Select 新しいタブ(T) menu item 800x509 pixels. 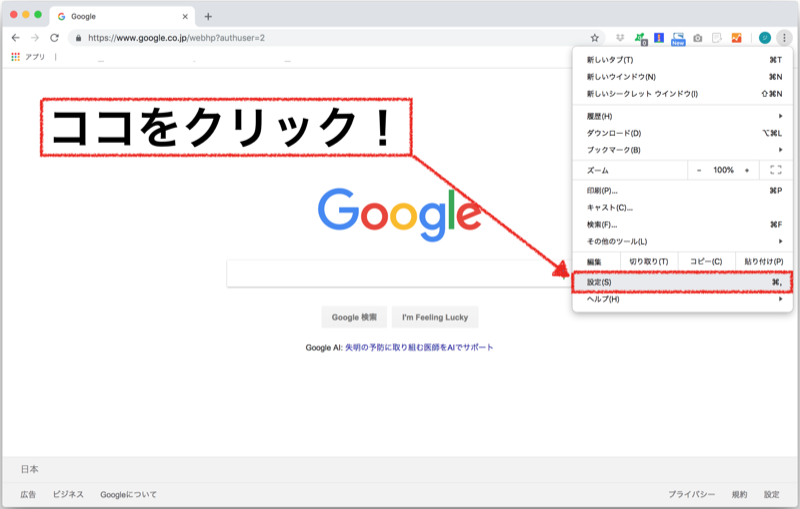pos(683,60)
